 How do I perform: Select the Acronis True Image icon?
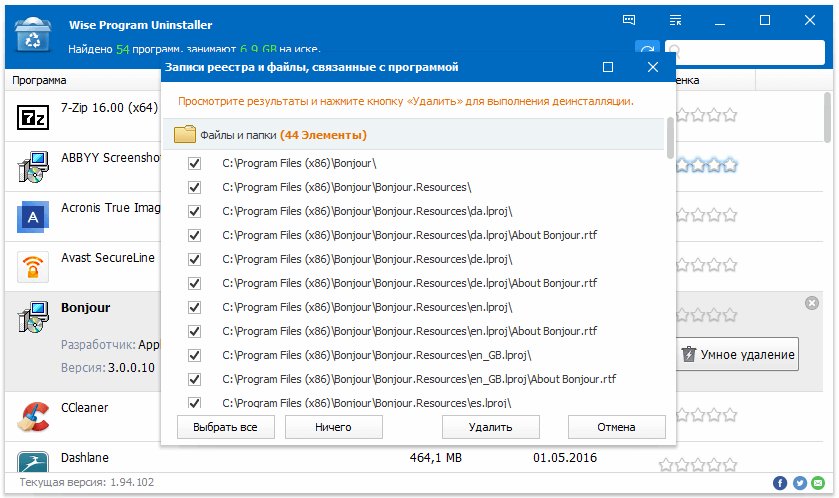coord(33,217)
